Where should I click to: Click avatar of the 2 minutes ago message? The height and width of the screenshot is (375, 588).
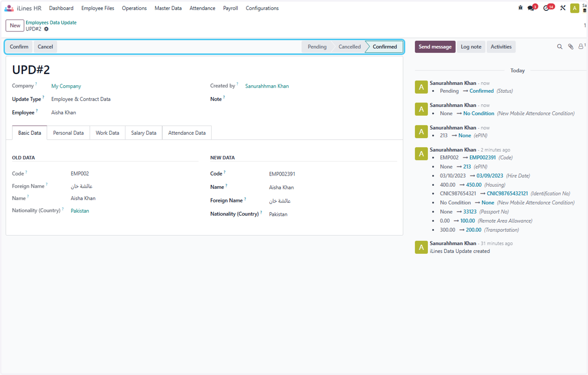(421, 153)
